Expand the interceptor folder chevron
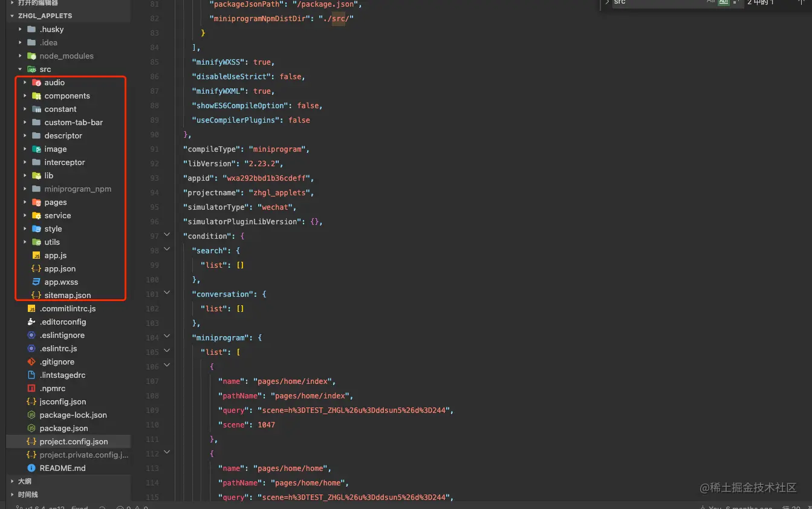 [x=25, y=163]
